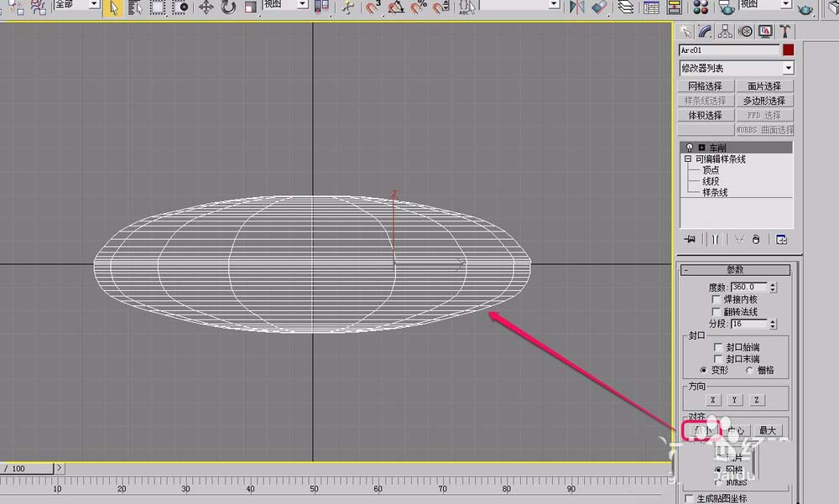This screenshot has height=504, width=839.
Task: Set lathe direction to X
Action: 712,400
